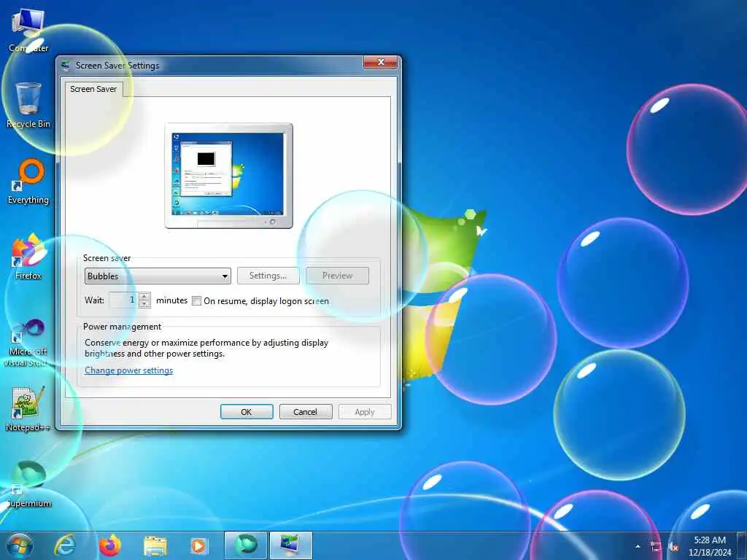Click the muted volume tray icon

click(x=673, y=547)
